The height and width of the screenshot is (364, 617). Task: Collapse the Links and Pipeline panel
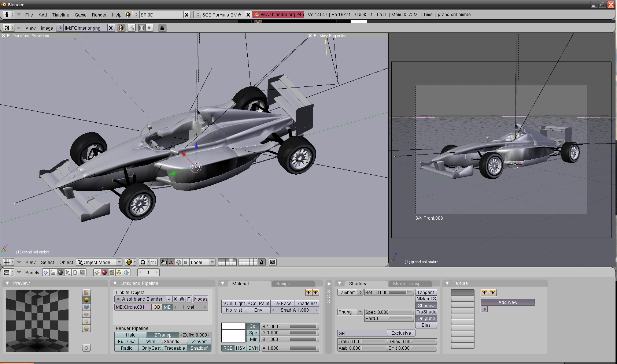click(x=115, y=283)
